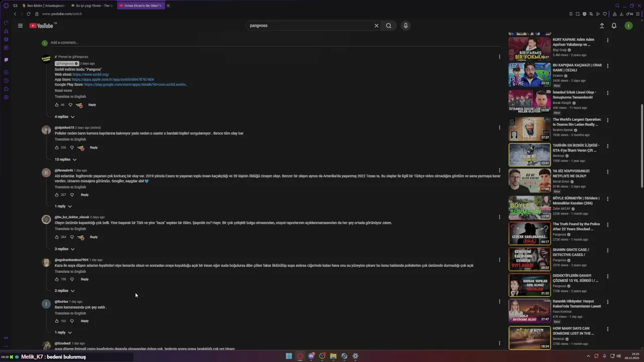Open more options for KURT KAPANI video
Image resolution: width=644 pixels, height=362 pixels.
tap(607, 40)
